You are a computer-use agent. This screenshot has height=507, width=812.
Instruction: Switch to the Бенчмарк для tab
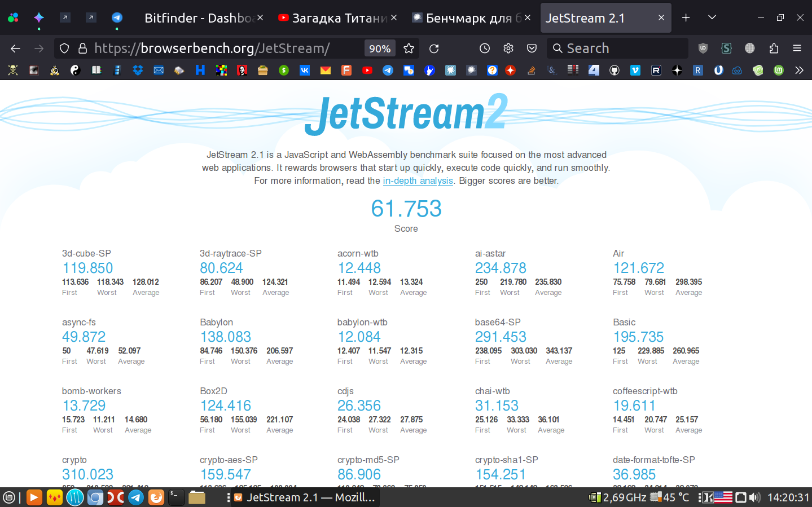coord(472,18)
